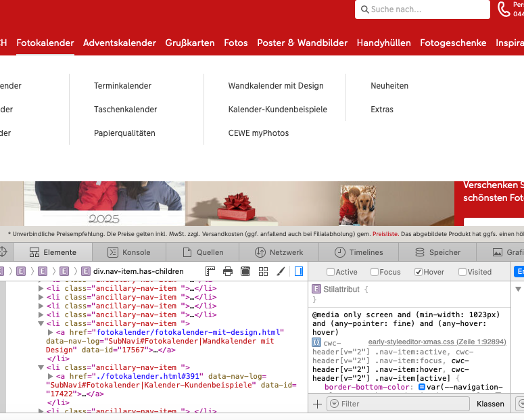Viewport: 524px width, 420px height.
Task: Enable the Active pseudo-class checkbox
Action: point(331,272)
